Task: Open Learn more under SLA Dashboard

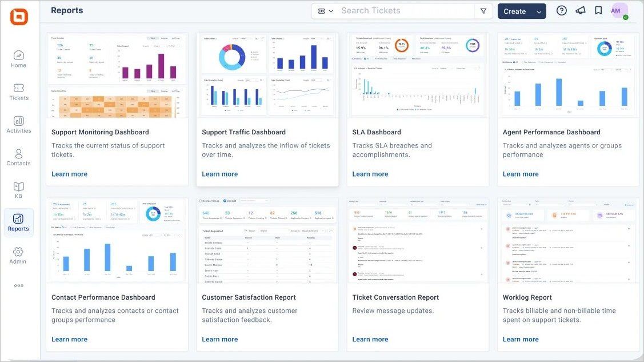Action: (370, 173)
